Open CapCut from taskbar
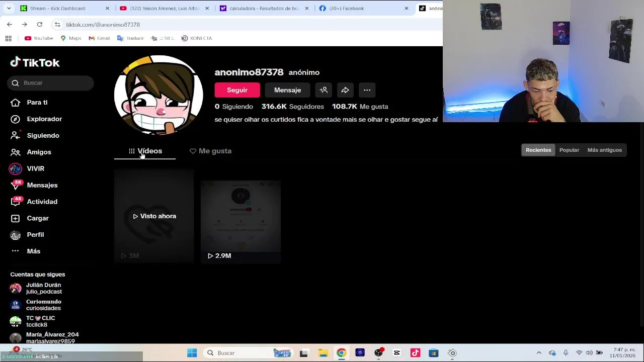The width and height of the screenshot is (644, 362). tap(397, 353)
